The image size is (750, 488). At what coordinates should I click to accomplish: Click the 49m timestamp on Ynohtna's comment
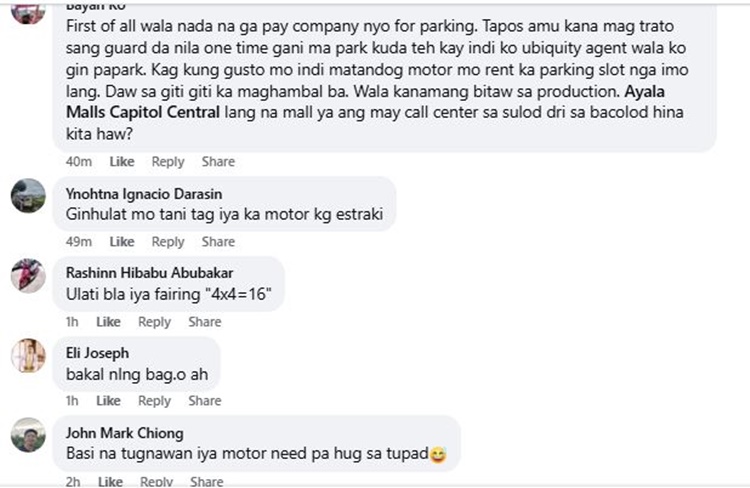coord(79,242)
